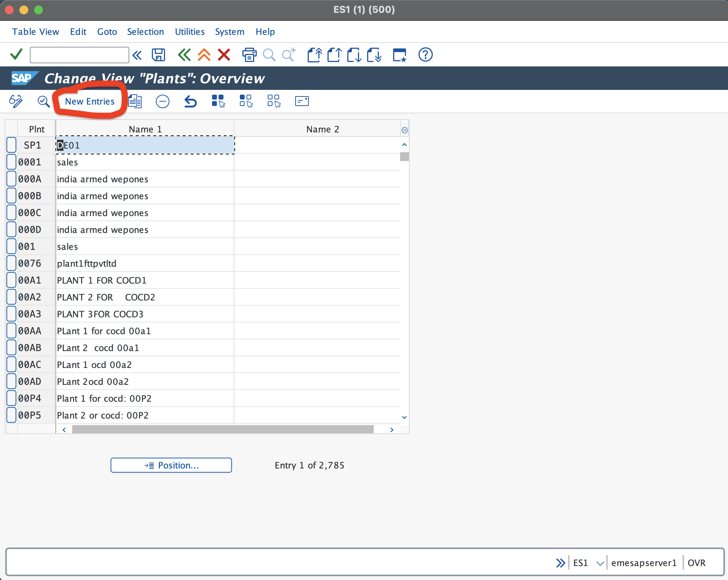Select row checkbox for plant 00AD
728x580 pixels.
click(x=11, y=382)
